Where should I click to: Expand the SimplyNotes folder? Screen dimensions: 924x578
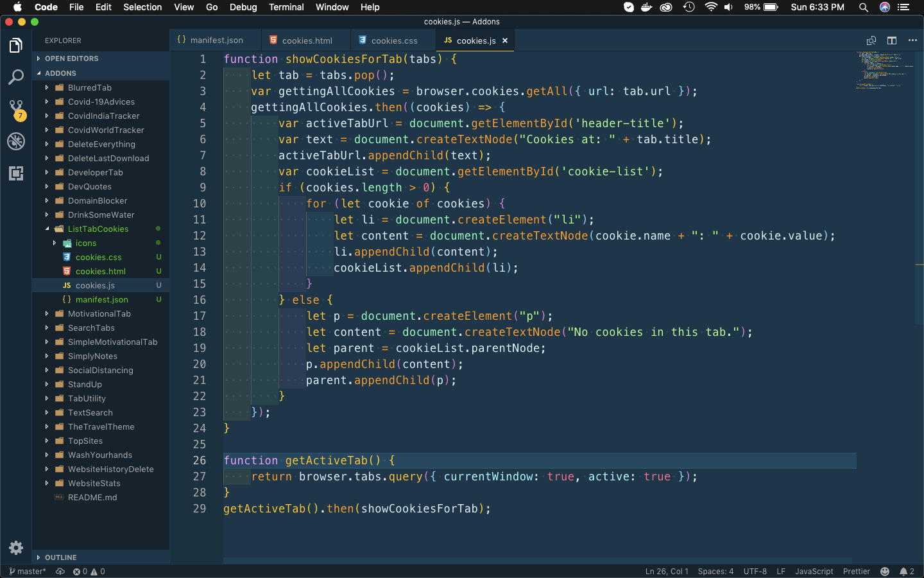point(101,356)
